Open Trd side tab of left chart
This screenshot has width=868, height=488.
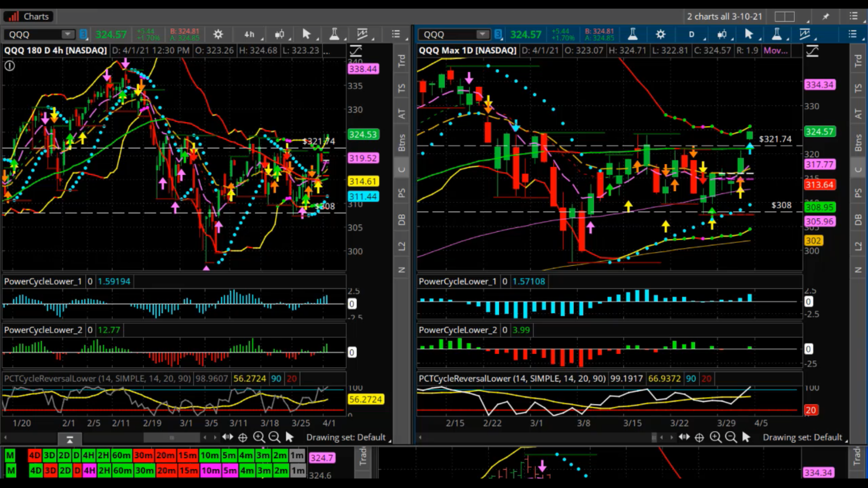point(401,61)
